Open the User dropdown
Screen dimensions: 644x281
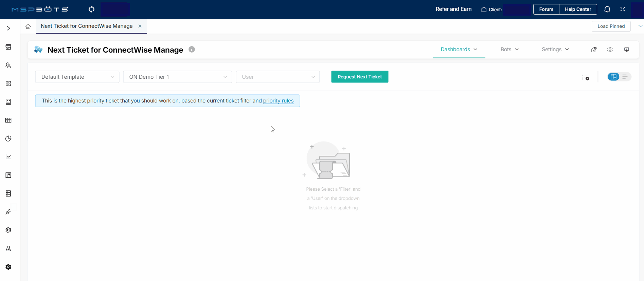(x=278, y=77)
